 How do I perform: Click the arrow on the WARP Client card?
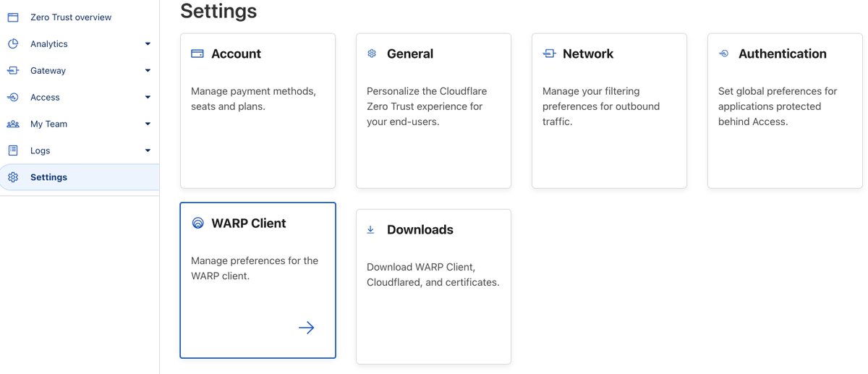(x=307, y=328)
